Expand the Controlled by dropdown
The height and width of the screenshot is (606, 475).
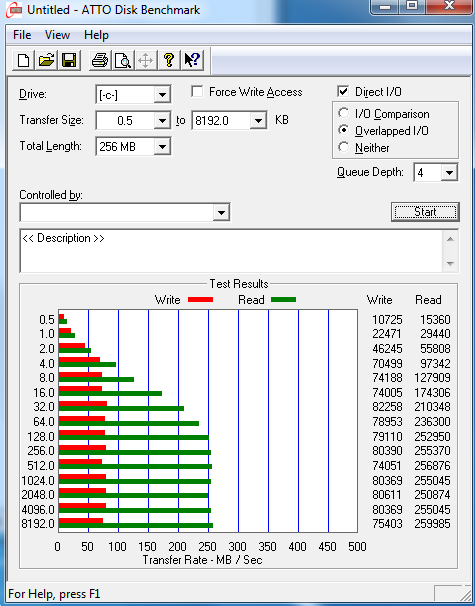[x=221, y=212]
